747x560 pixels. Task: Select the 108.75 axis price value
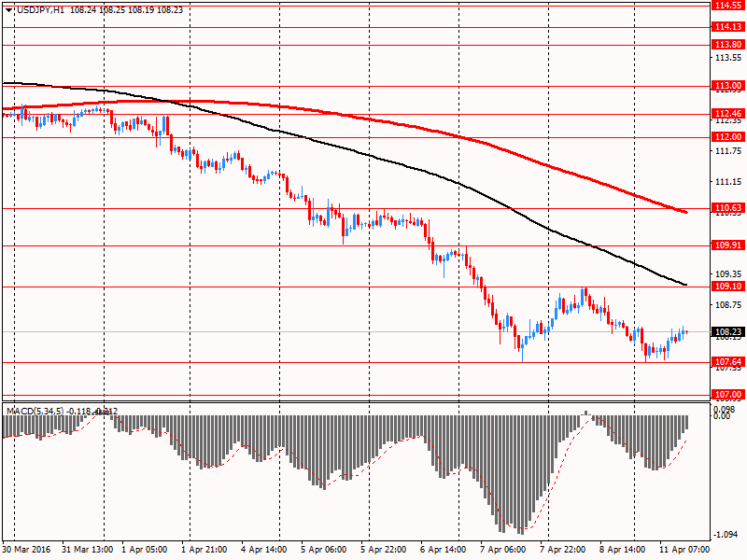pyautogui.click(x=728, y=305)
